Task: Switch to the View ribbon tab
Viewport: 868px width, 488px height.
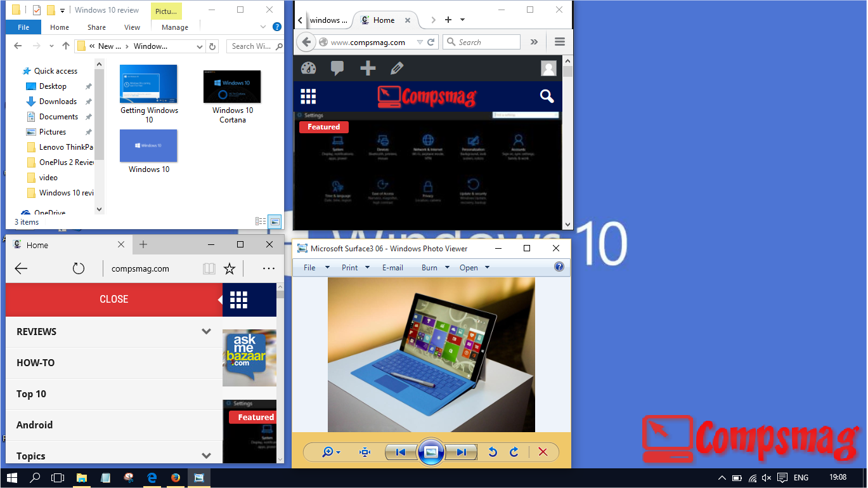Action: click(132, 27)
